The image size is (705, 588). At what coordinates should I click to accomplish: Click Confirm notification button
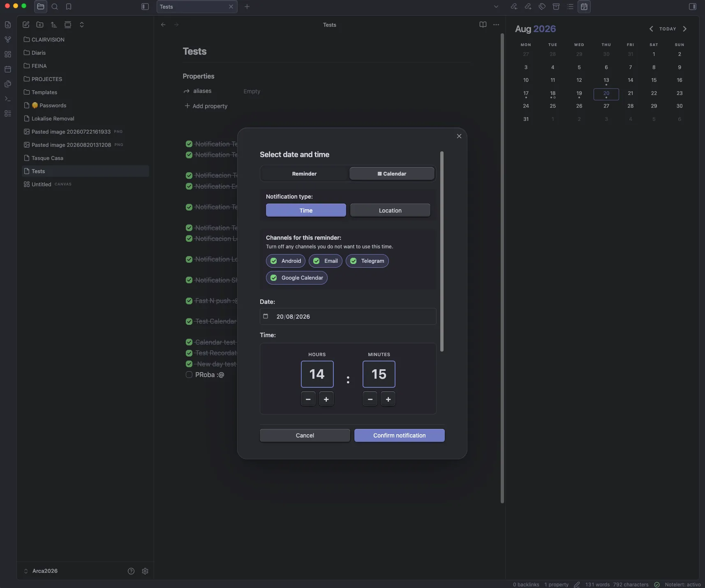pyautogui.click(x=400, y=435)
